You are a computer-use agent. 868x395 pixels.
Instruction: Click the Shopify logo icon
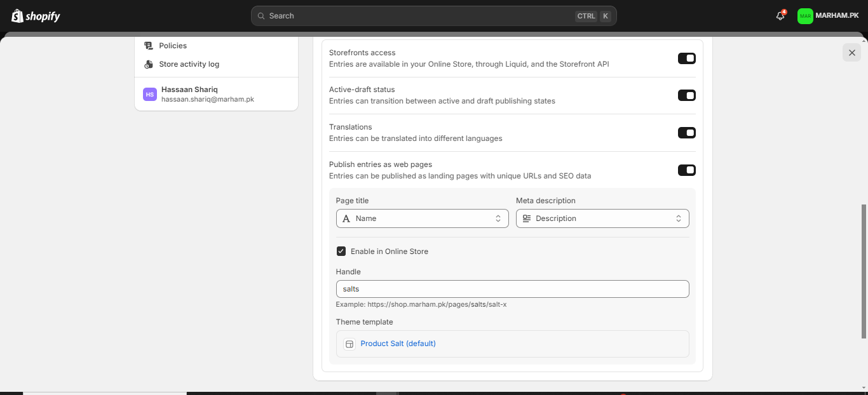point(17,16)
